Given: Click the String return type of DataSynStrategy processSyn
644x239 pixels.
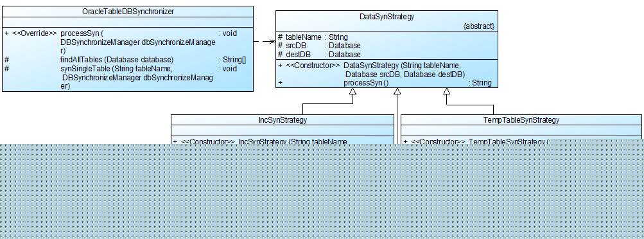Looking at the screenshot, I should 480,82.
